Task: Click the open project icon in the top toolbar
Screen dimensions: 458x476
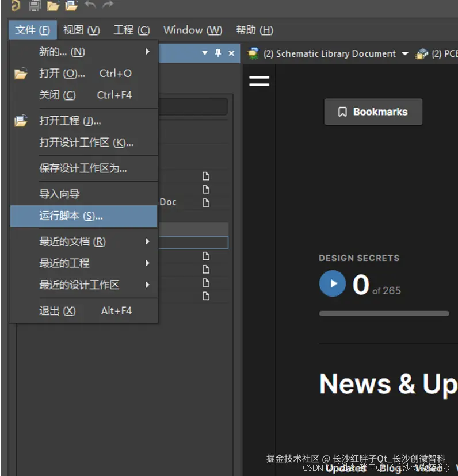Action: 71,6
